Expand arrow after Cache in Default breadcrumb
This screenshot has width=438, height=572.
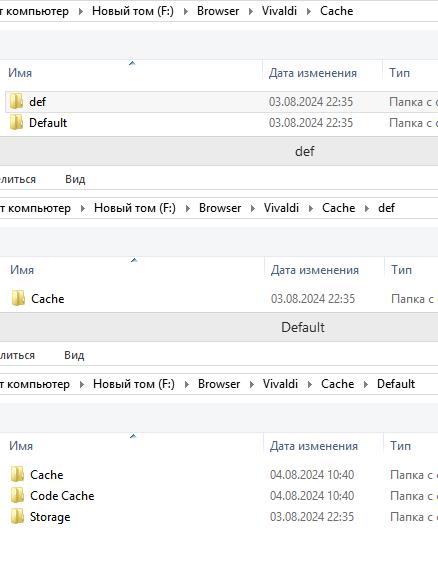click(x=366, y=384)
